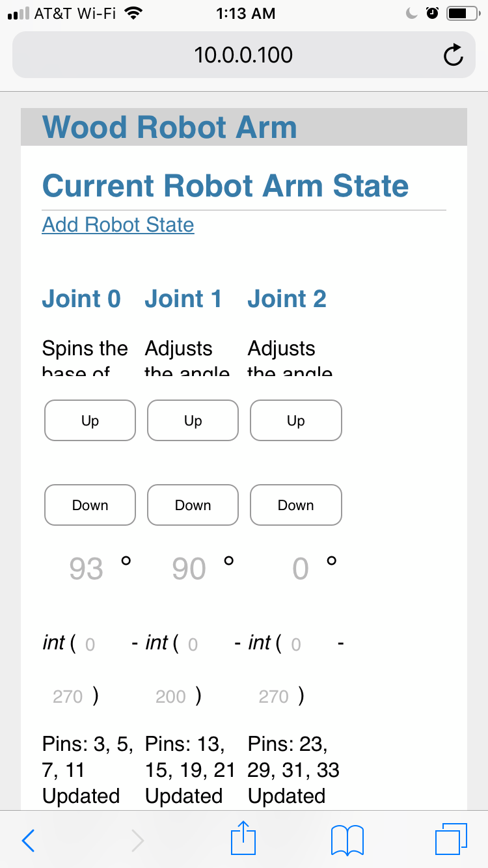Tap the Safari forward arrow icon
Image resolution: width=488 pixels, height=868 pixels.
137,840
